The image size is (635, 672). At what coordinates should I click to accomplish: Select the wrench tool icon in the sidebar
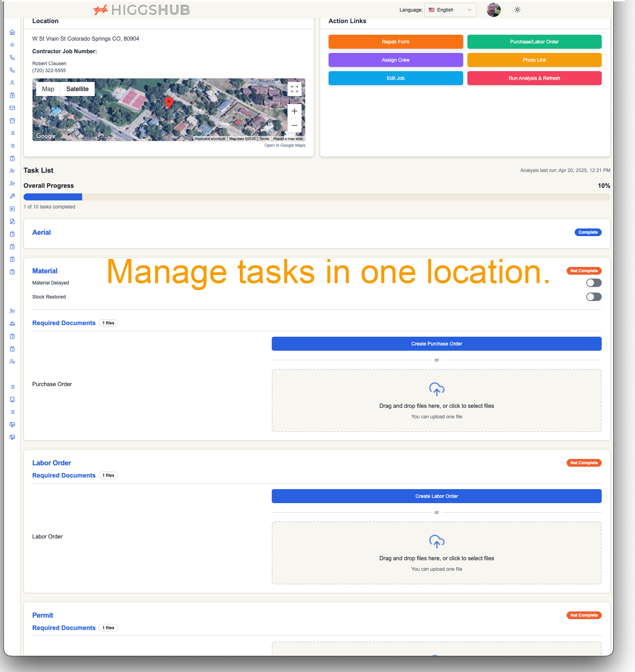[x=12, y=196]
